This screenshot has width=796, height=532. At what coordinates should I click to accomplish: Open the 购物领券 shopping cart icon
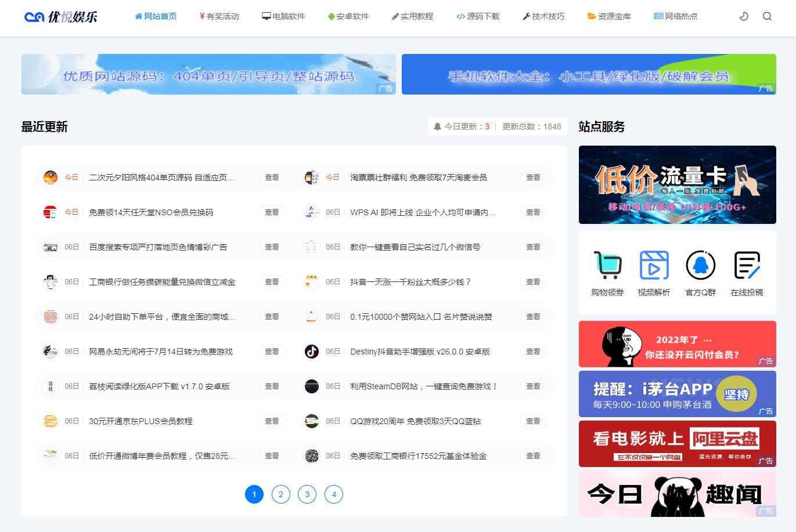[607, 265]
